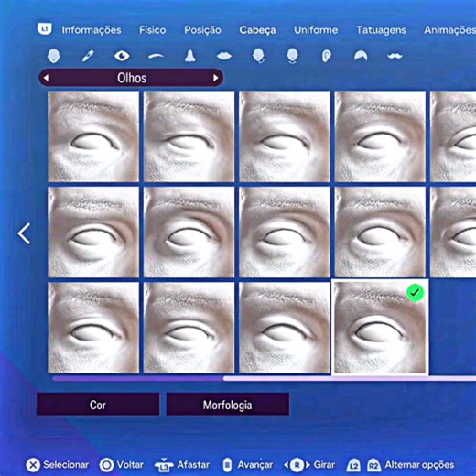The width and height of the screenshot is (476, 476).
Task: Go to next option right of Olhos
Action: click(216, 78)
